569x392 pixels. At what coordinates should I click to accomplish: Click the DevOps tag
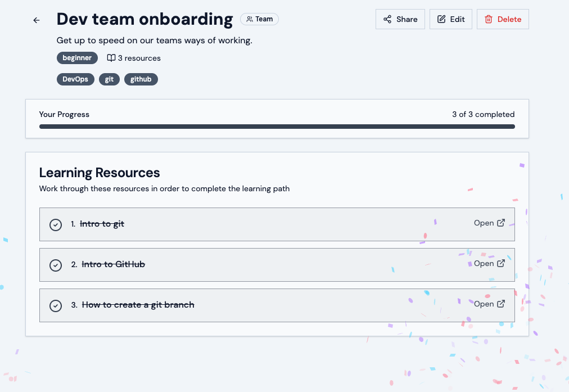point(75,79)
